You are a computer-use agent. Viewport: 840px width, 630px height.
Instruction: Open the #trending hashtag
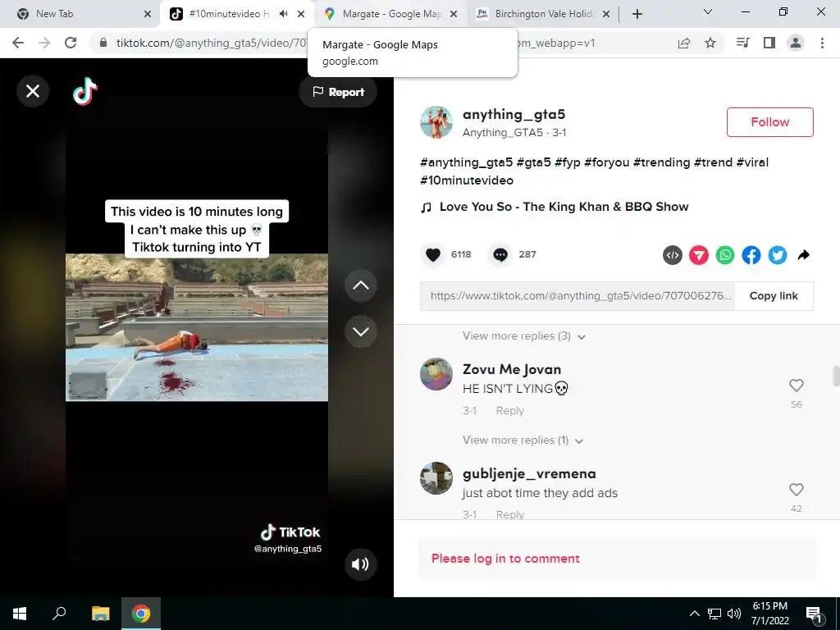[x=662, y=162]
